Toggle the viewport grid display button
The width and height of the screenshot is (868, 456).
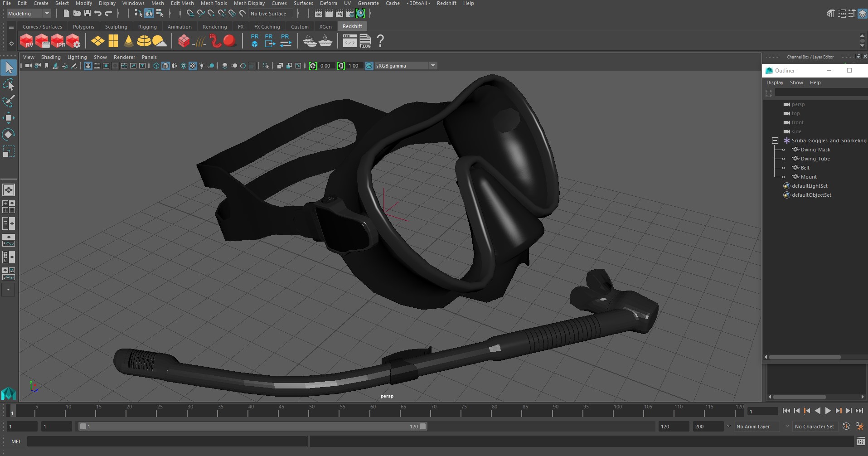pyautogui.click(x=88, y=66)
